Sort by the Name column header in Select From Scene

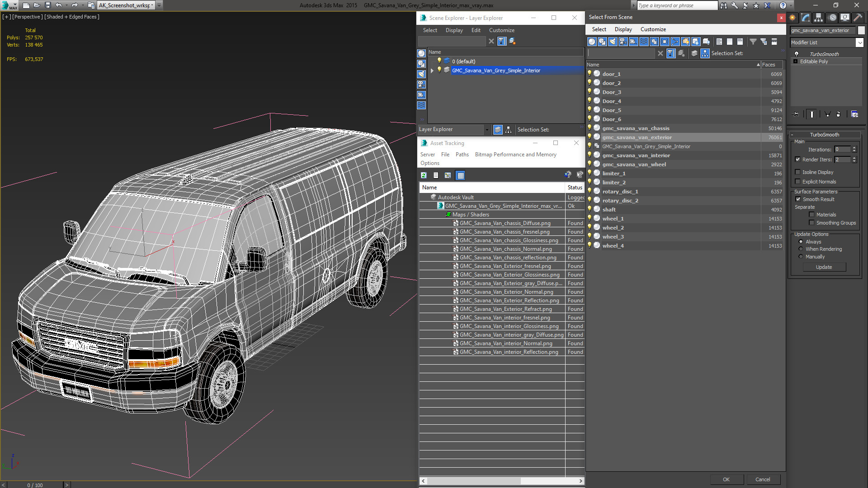pyautogui.click(x=673, y=65)
